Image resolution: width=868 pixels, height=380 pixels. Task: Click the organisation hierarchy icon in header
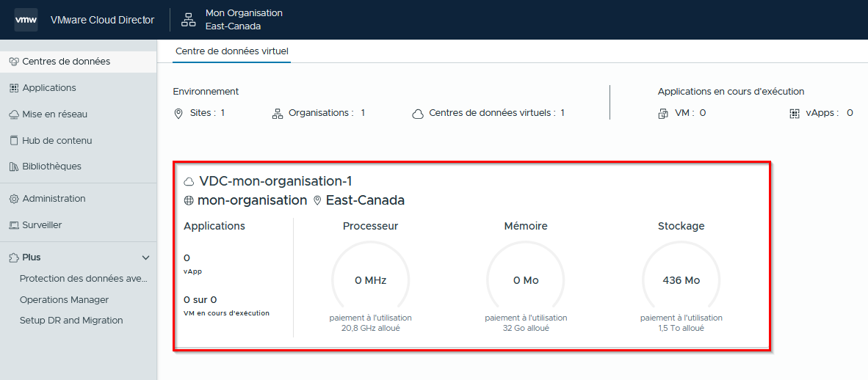tap(189, 20)
